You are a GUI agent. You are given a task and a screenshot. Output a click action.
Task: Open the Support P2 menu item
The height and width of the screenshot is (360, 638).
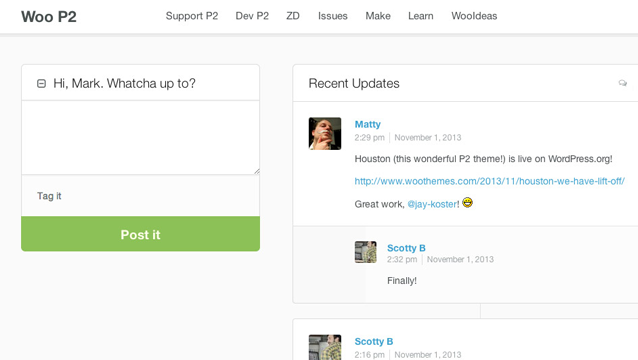(192, 16)
